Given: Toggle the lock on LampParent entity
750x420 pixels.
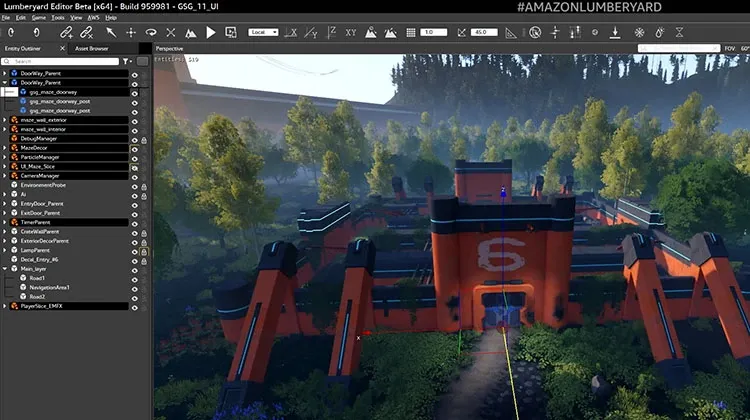Looking at the screenshot, I should (143, 252).
